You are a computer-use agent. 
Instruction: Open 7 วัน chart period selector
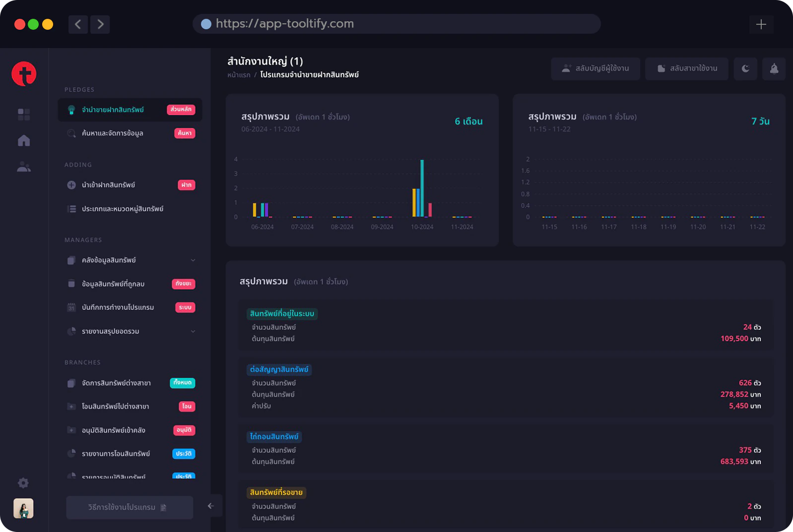click(x=760, y=121)
